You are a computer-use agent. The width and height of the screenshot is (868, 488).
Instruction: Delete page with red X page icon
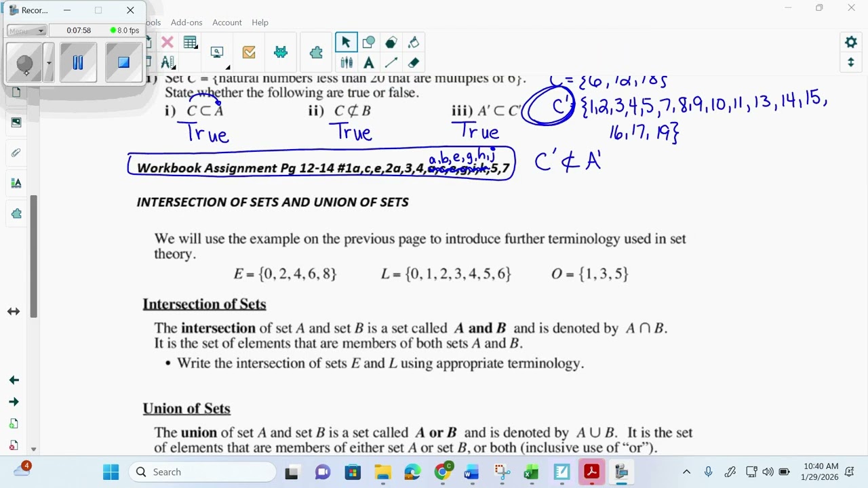[x=14, y=445]
